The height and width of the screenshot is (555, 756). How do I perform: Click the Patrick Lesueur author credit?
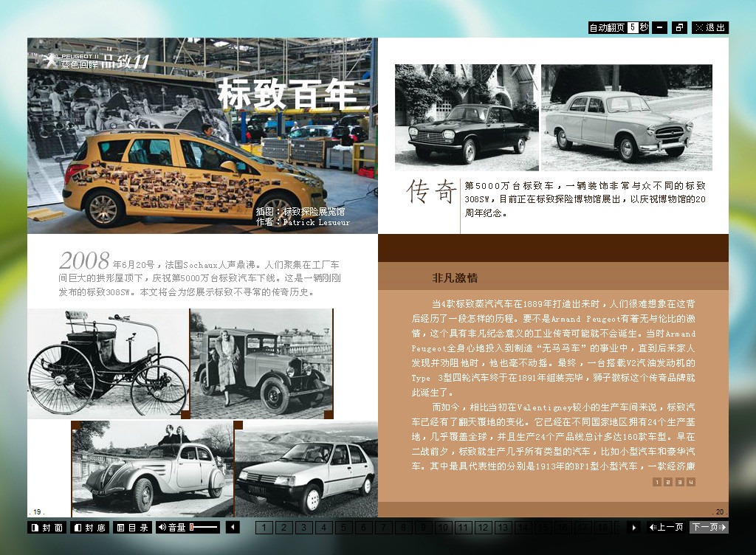click(303, 222)
